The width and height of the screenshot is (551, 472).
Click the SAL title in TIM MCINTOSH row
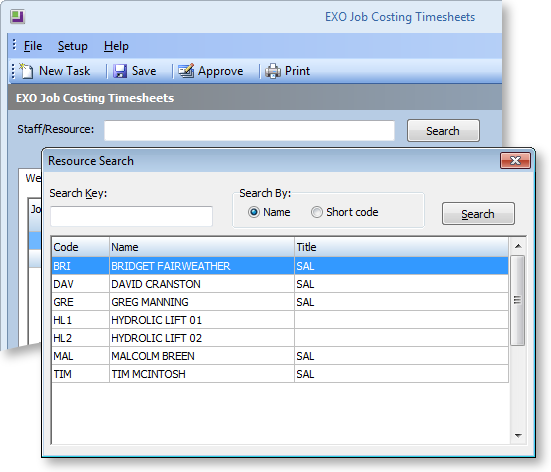coord(305,374)
